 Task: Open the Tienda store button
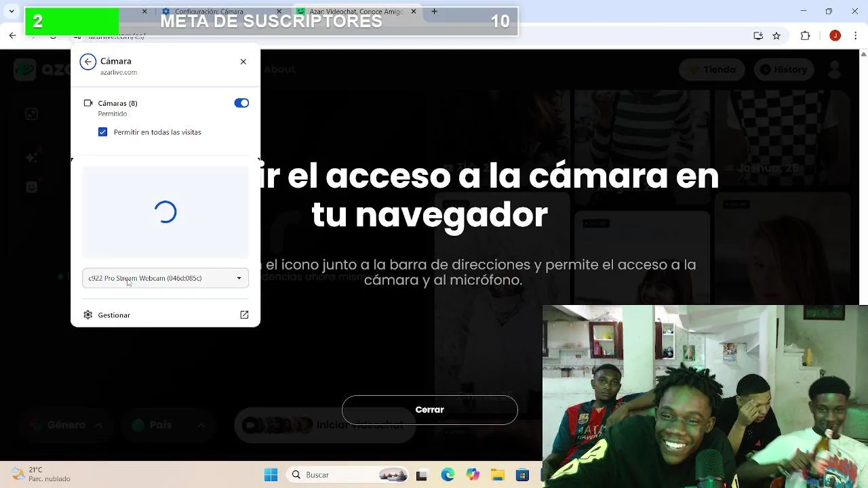pos(711,69)
